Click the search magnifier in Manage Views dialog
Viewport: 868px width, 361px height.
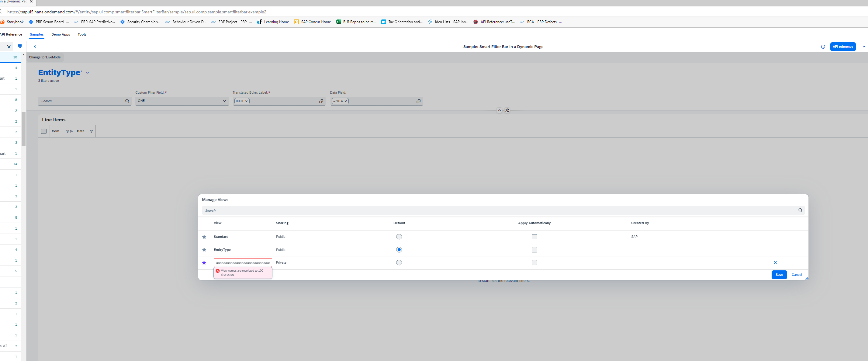pos(800,210)
